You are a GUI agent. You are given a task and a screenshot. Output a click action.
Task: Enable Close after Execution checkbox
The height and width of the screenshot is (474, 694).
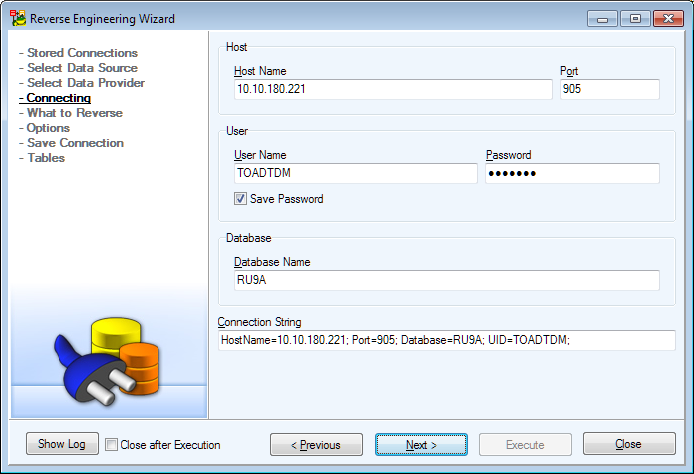click(112, 444)
